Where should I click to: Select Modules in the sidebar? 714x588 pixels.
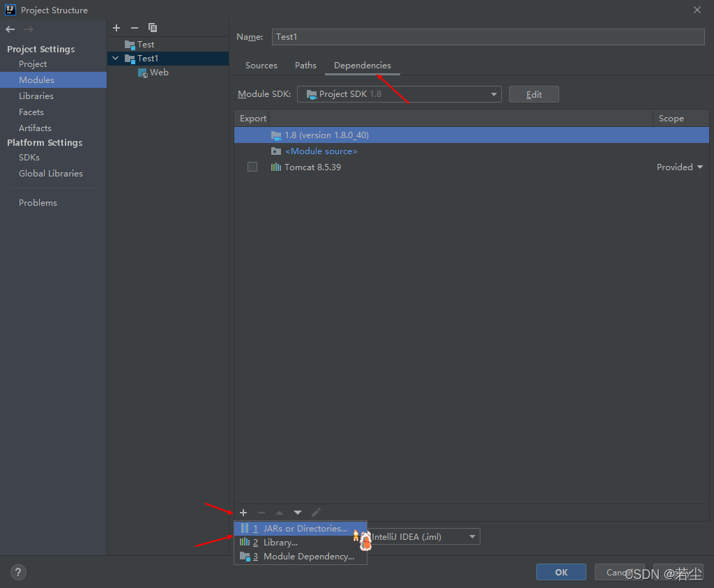(53, 80)
